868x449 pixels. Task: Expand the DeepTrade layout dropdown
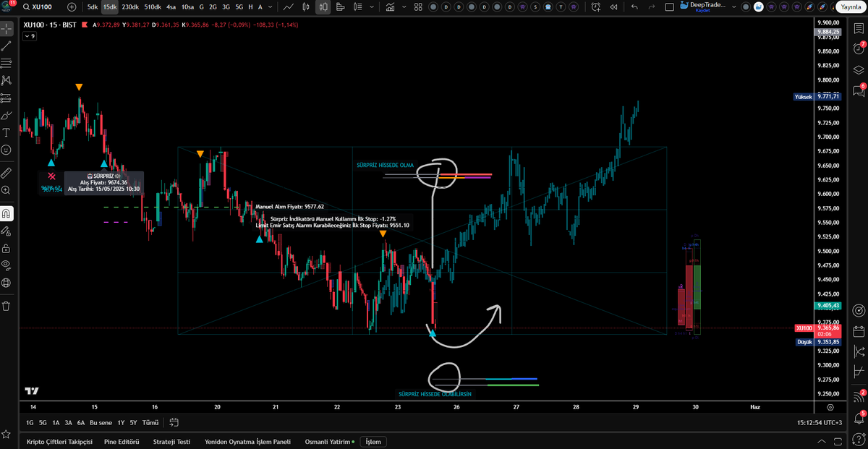pyautogui.click(x=733, y=7)
